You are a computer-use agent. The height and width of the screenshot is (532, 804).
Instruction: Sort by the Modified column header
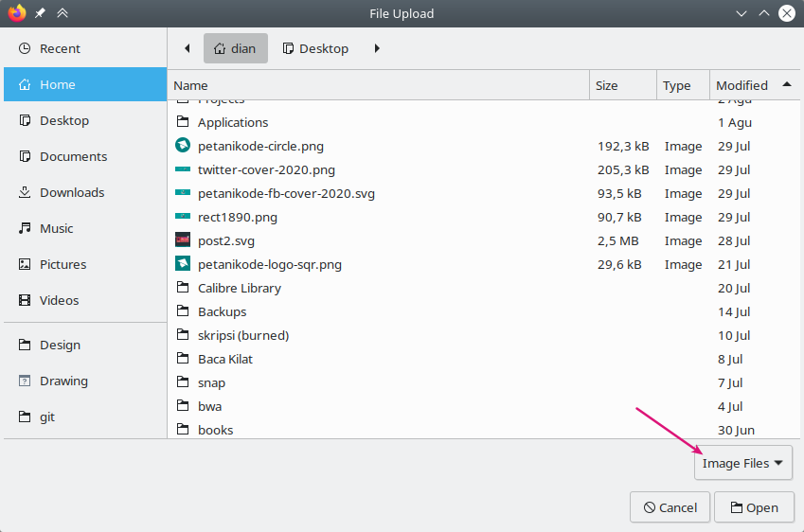pyautogui.click(x=741, y=85)
